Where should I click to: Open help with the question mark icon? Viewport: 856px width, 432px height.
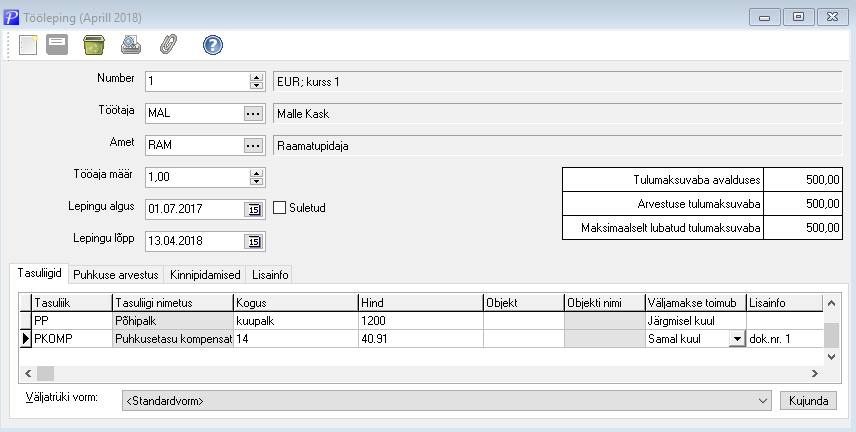pyautogui.click(x=213, y=45)
